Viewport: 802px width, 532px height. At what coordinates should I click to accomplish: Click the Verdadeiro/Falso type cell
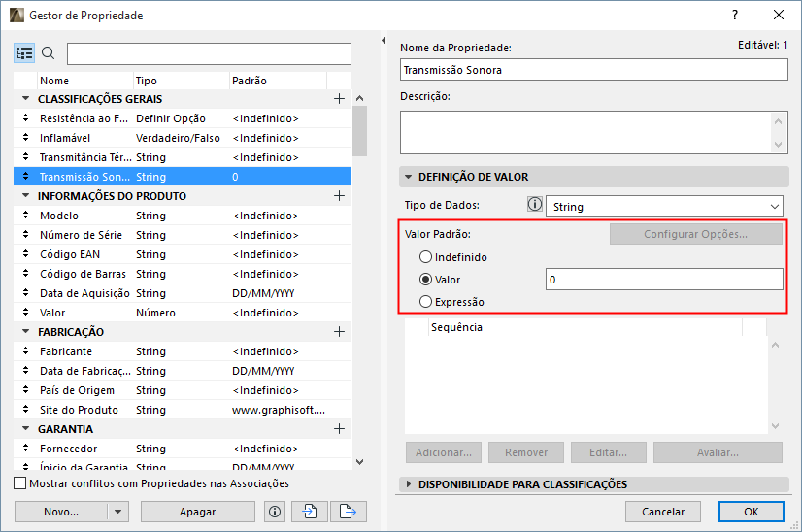tap(178, 138)
